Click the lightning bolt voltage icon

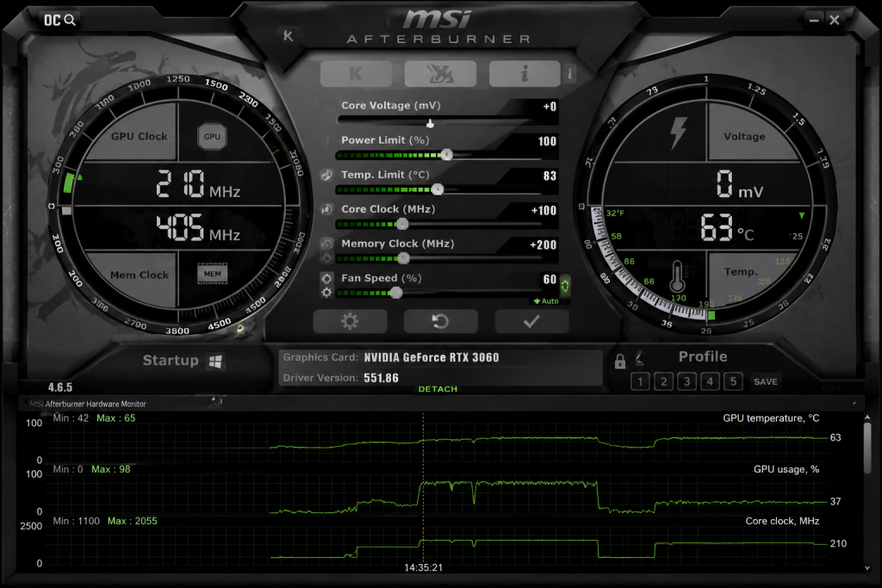[x=679, y=133]
